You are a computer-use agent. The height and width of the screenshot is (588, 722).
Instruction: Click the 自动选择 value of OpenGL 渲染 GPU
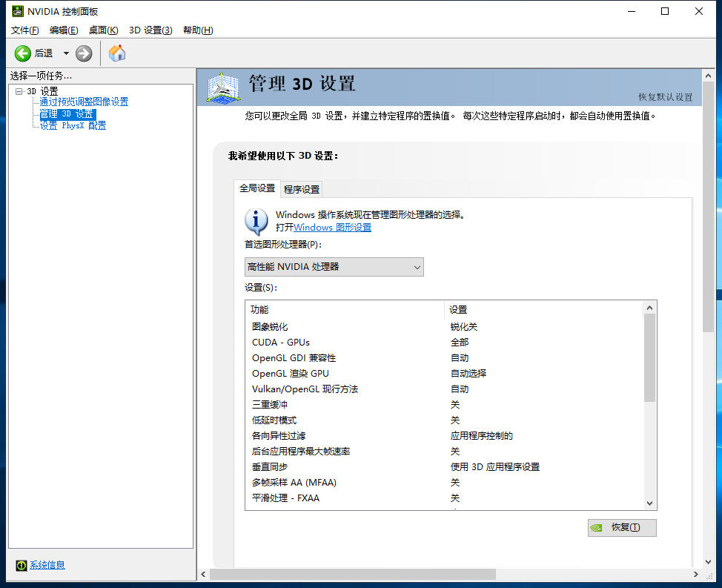468,374
